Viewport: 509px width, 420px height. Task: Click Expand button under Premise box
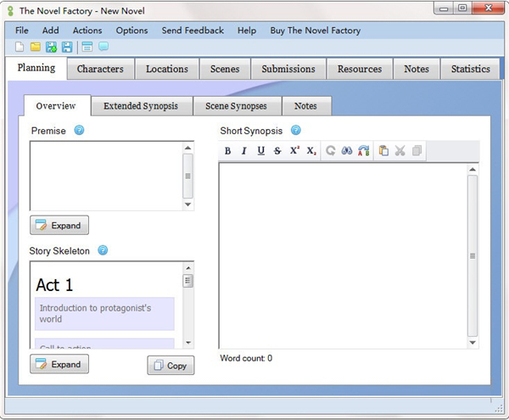pos(59,226)
